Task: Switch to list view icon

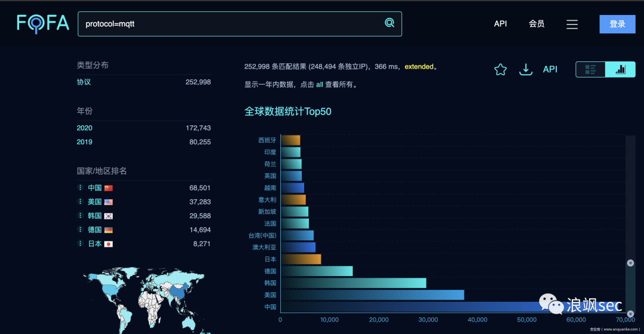Action: coord(590,69)
